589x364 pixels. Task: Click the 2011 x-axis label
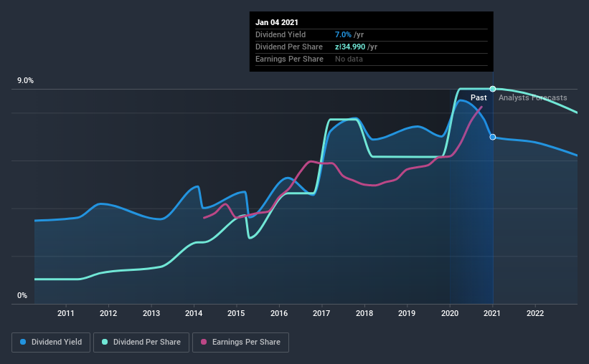(66, 313)
